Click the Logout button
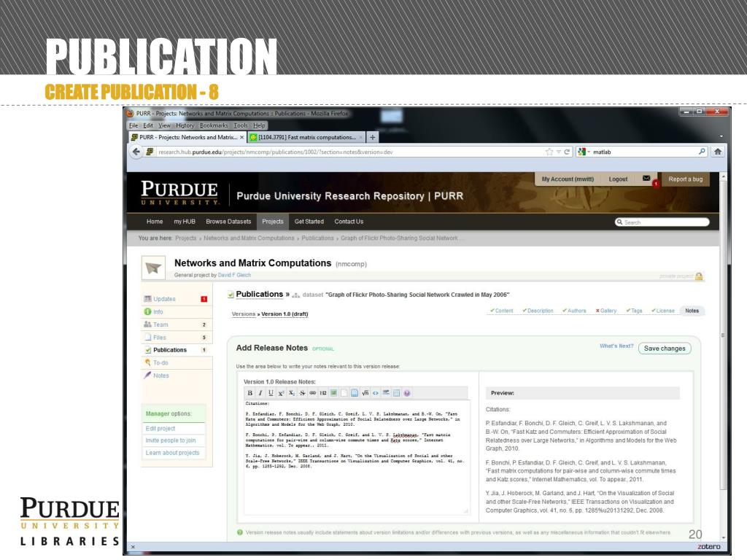 618,179
